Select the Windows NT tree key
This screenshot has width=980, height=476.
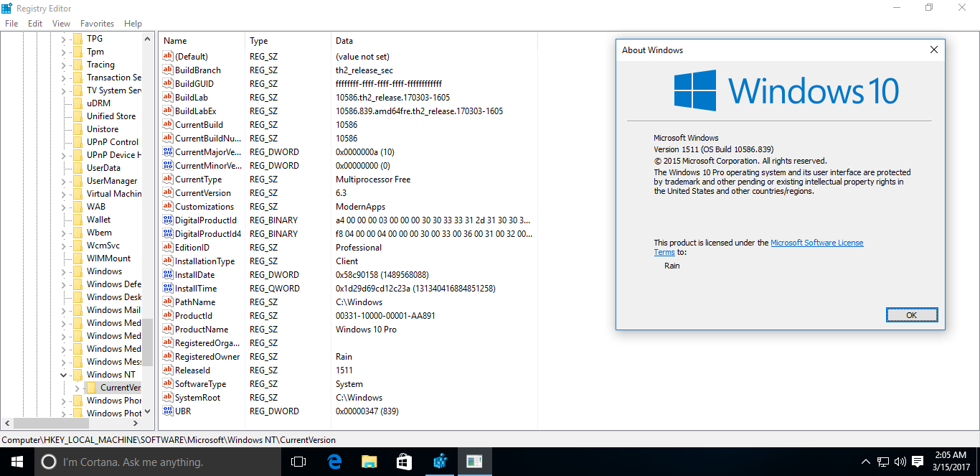pos(110,375)
